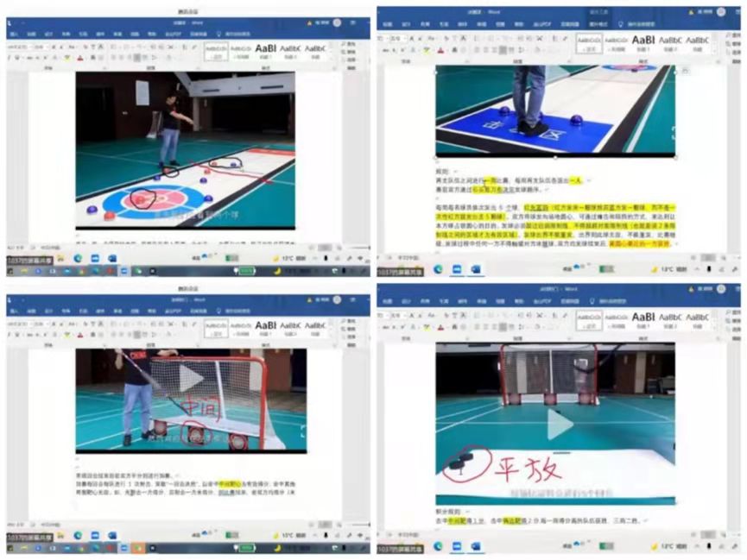Play the video showing the red hockey goal net
Screen dimensions: 747x560
[191, 377]
